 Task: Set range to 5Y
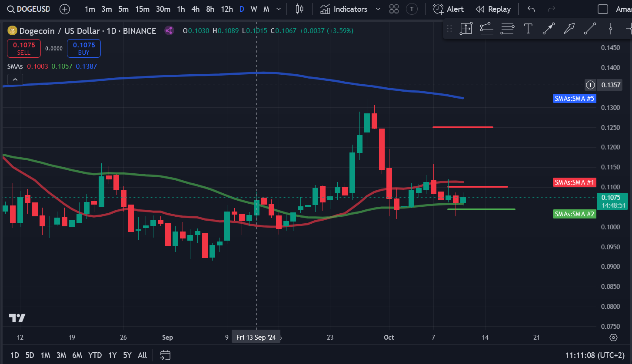pos(127,355)
